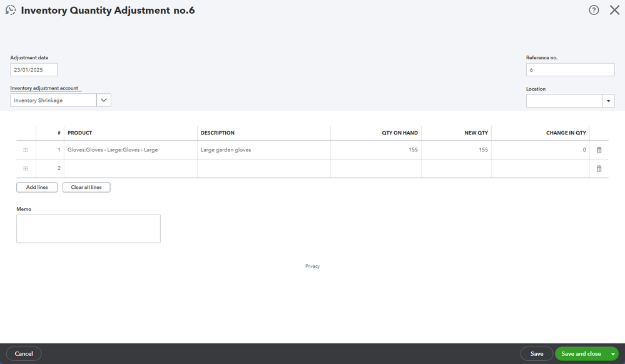Select description cell Large garden gloves
This screenshot has height=364, width=625.
[x=264, y=150]
